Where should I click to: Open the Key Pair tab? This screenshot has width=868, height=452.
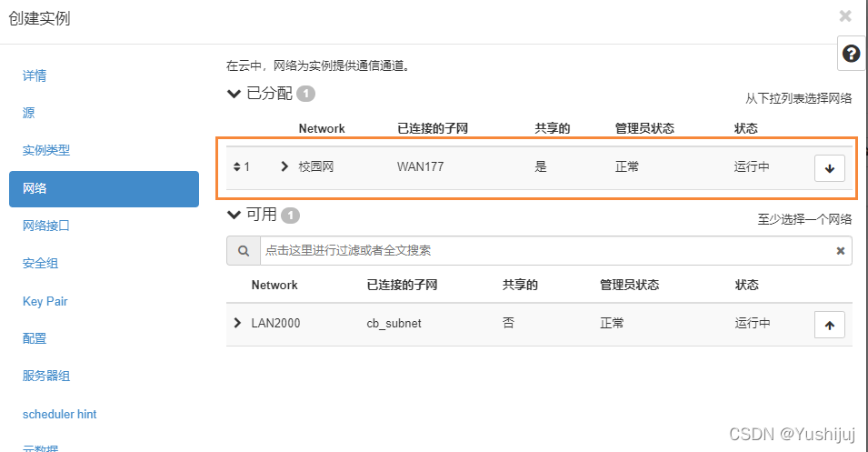pos(45,301)
